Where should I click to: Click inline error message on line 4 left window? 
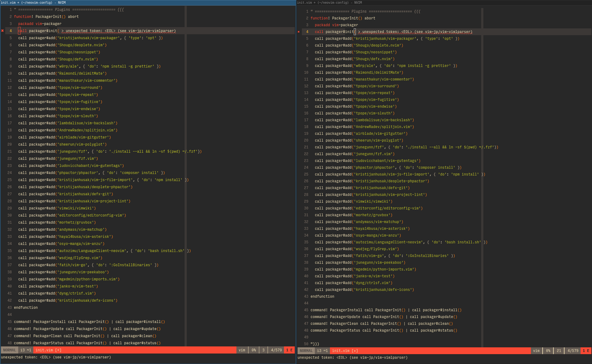(119, 31)
